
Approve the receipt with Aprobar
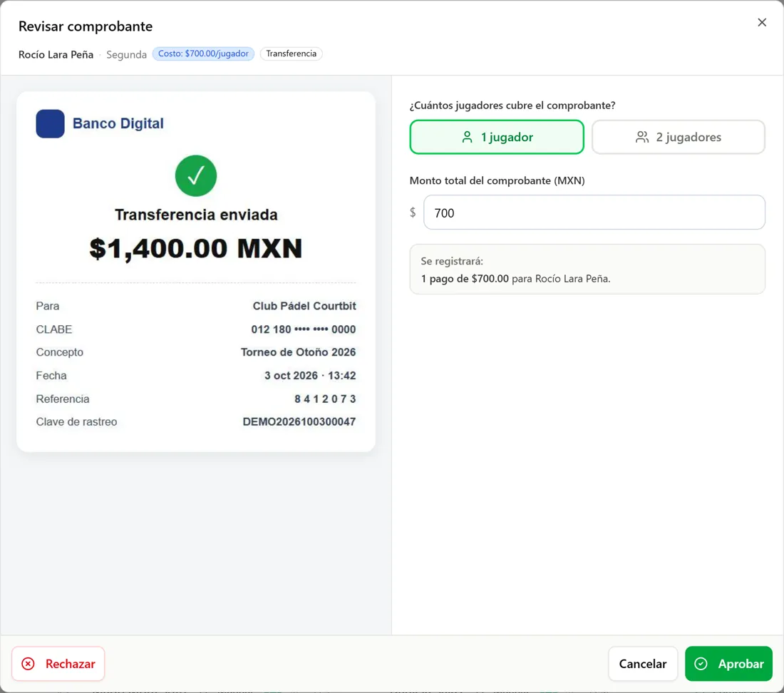728,664
